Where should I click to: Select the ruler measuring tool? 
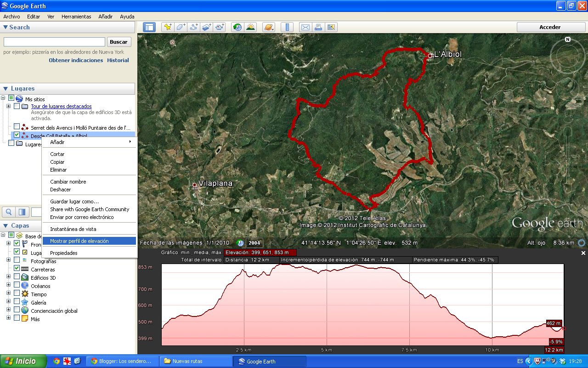click(x=287, y=27)
